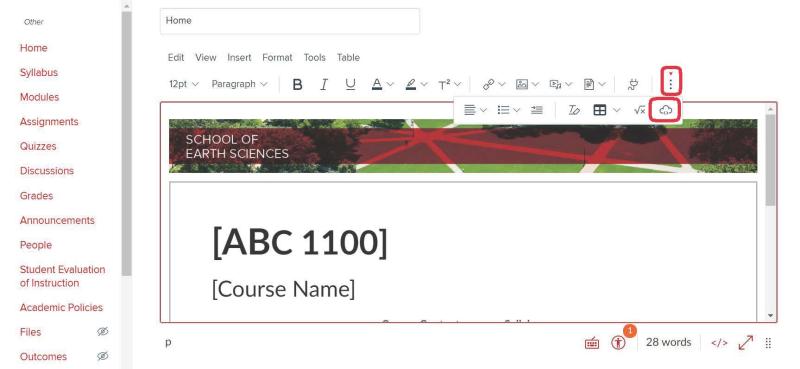800x369 pixels.
Task: Open the Discussions link
Action: [47, 171]
